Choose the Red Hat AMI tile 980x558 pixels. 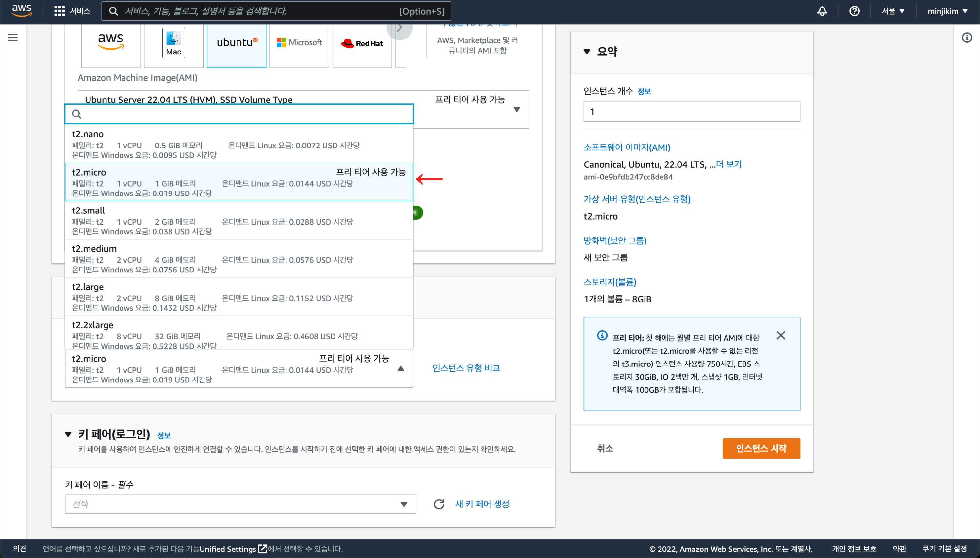(362, 43)
